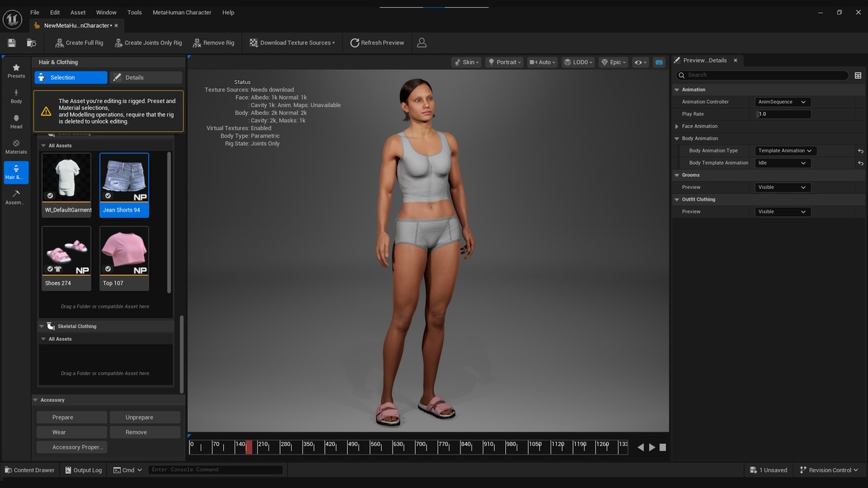The image size is (868, 488).
Task: Select Jean Shorts 94 thumbnail
Action: tap(124, 184)
